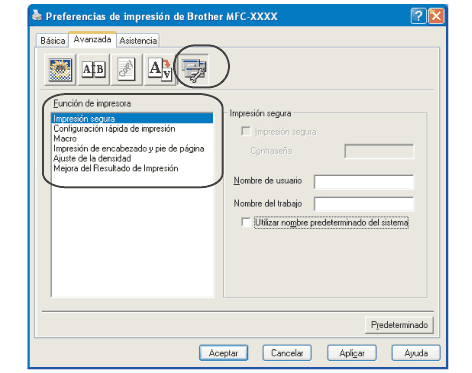Click the Nombre del trabajo field

tap(364, 204)
